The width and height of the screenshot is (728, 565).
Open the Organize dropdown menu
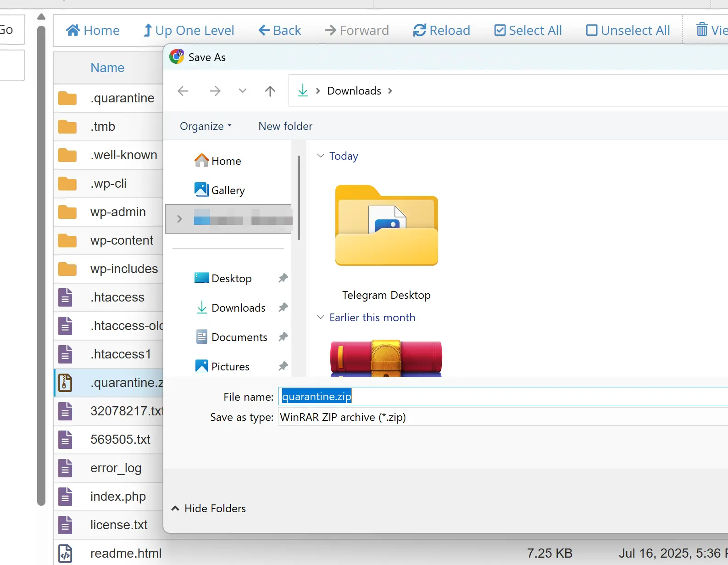click(206, 126)
